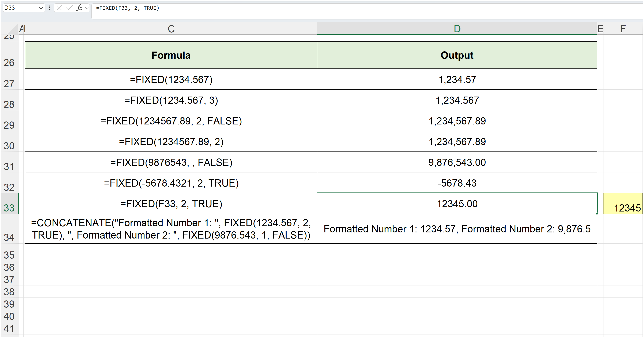Click output cell showing -5678.43
The image size is (644, 337).
coord(457,183)
